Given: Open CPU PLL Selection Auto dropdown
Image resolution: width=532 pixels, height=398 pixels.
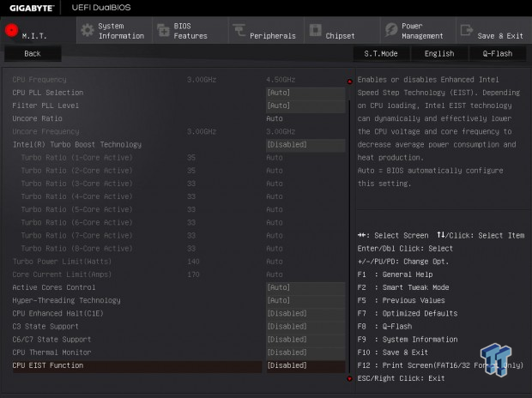Looking at the screenshot, I should click(x=305, y=93).
